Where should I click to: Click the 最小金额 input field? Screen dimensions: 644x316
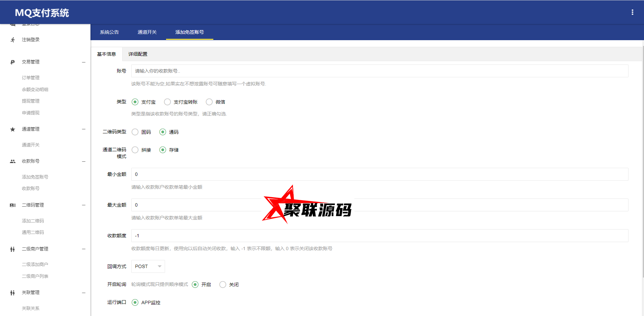(x=380, y=174)
